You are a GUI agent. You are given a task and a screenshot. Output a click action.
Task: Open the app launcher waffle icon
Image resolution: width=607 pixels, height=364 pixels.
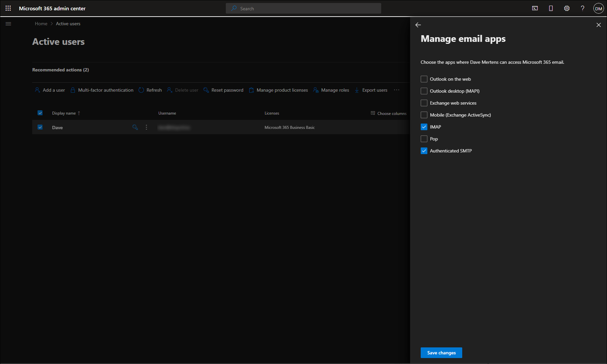(8, 8)
